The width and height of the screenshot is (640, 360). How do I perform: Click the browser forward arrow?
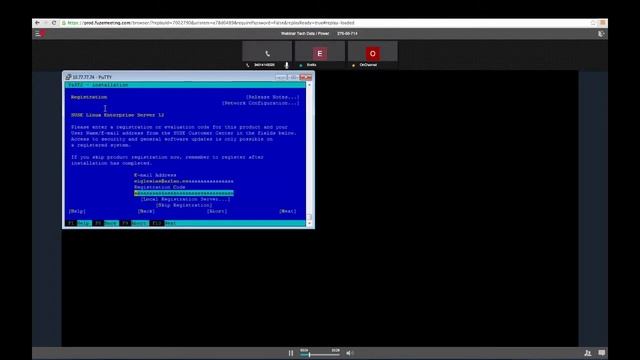pyautogui.click(x=46, y=23)
